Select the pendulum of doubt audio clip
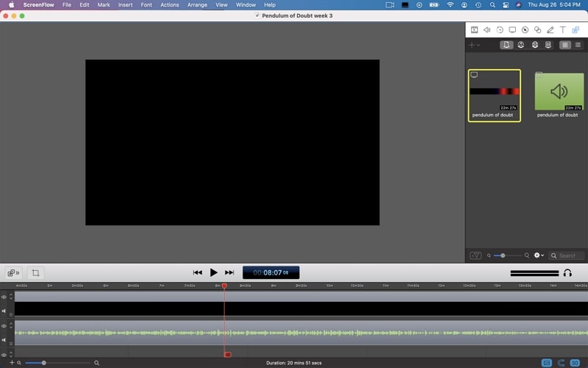 pos(559,96)
